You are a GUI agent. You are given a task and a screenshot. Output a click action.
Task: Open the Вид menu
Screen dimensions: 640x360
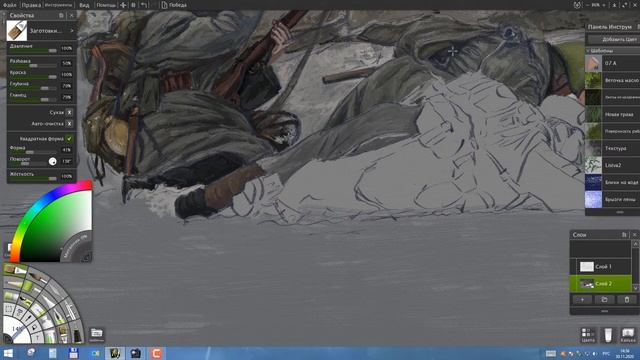pos(84,5)
